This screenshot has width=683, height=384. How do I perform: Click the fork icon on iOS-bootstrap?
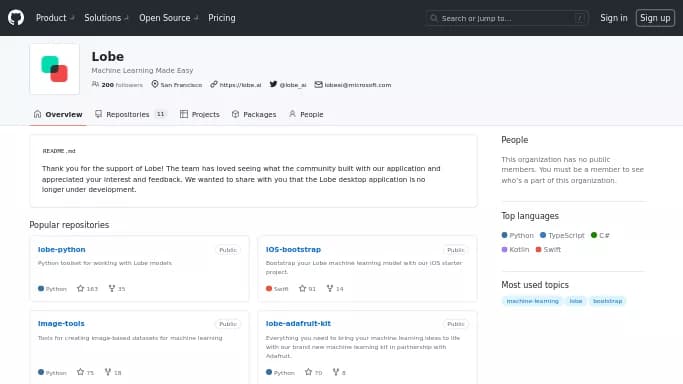(x=330, y=288)
